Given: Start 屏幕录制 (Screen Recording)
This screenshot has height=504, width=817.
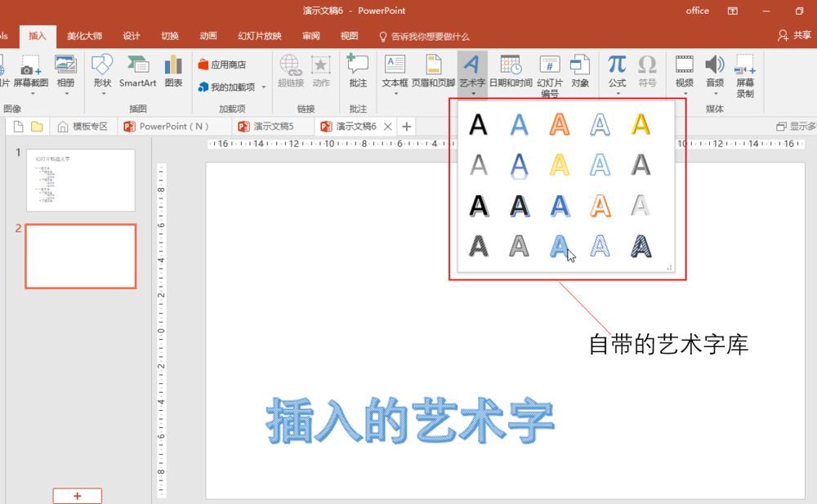Looking at the screenshot, I should point(746,74).
